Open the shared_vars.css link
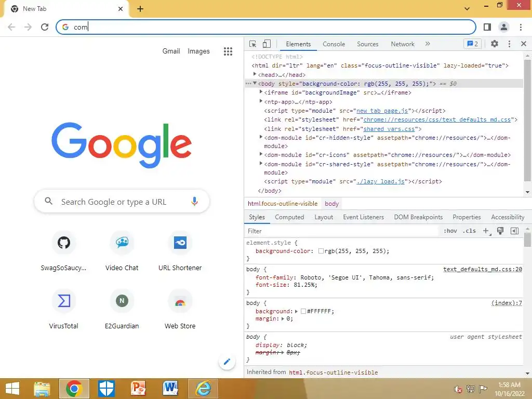Image resolution: width=532 pixels, height=399 pixels. point(389,129)
